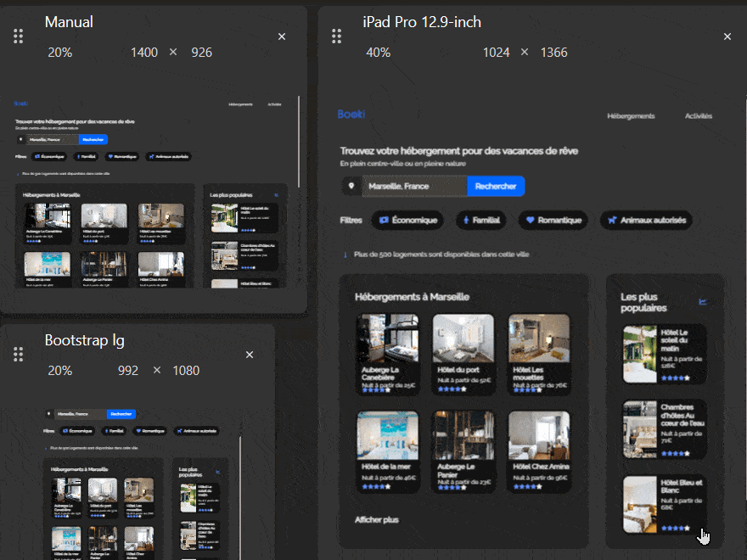
Task: Select the Romantique filter in iPad preview
Action: (553, 220)
